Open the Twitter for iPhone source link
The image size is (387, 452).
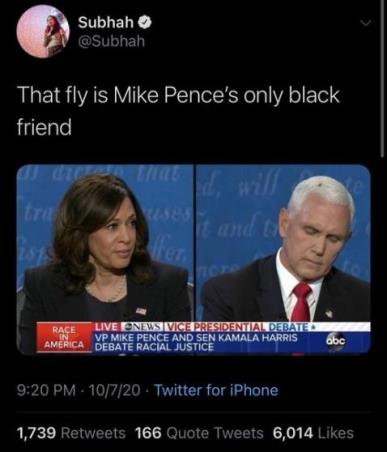217,390
